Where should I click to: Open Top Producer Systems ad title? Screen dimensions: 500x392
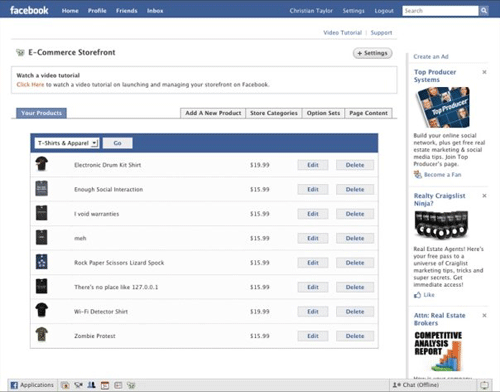click(x=435, y=76)
